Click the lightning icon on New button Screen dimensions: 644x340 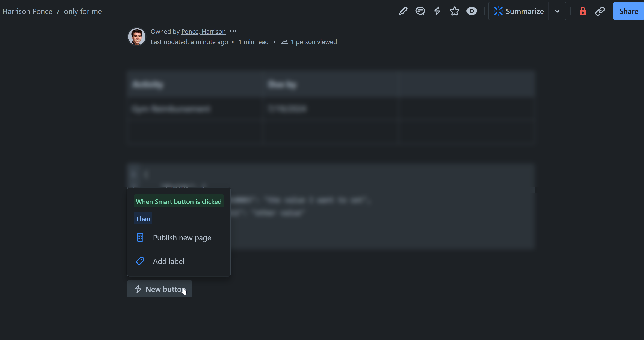tap(138, 289)
